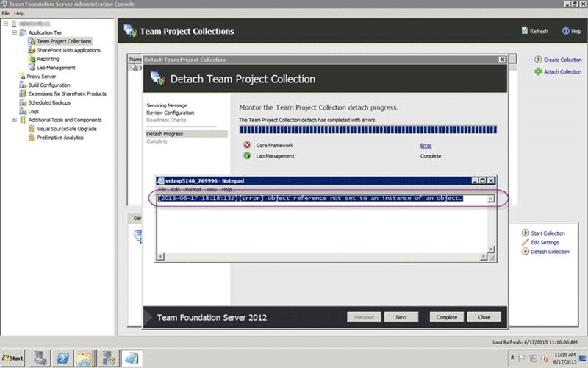Click the Notepad taskbar icon
The width and height of the screenshot is (588, 368).
point(132,358)
